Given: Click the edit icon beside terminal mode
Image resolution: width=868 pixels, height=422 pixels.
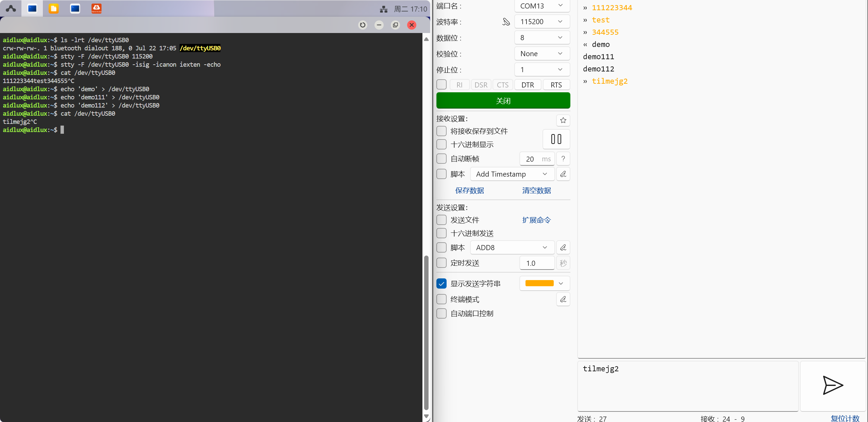Looking at the screenshot, I should [563, 299].
